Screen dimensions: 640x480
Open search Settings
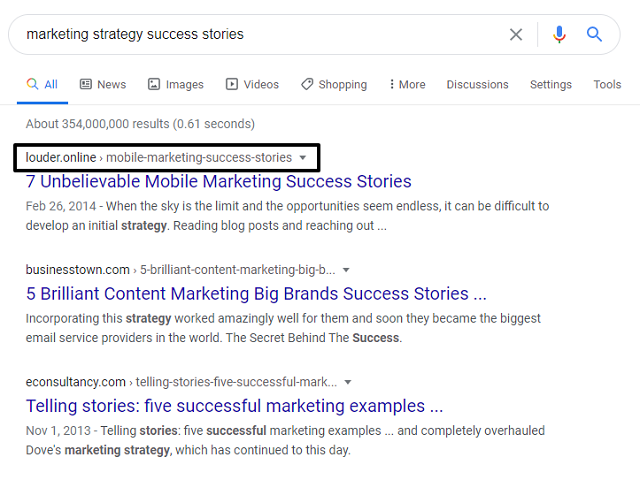(551, 85)
